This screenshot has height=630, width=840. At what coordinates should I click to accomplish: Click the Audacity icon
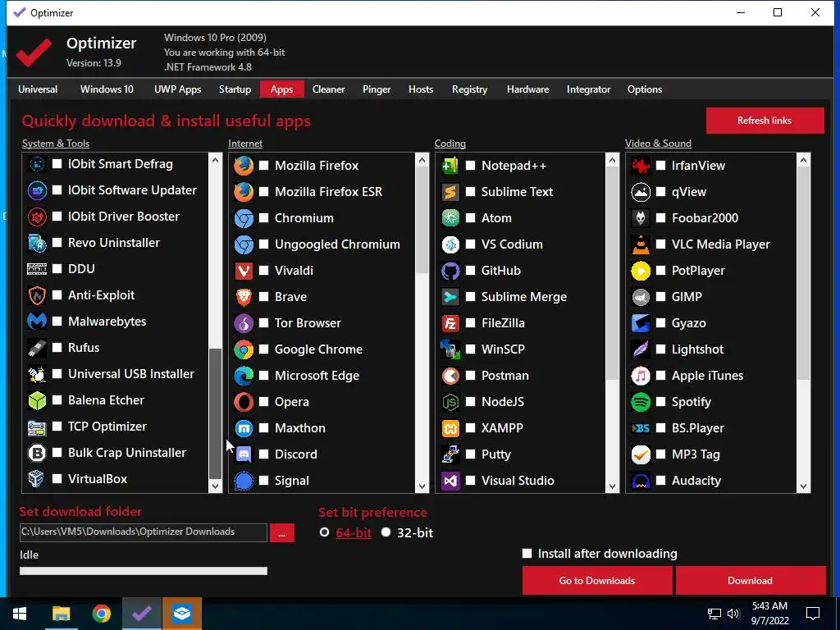[641, 481]
